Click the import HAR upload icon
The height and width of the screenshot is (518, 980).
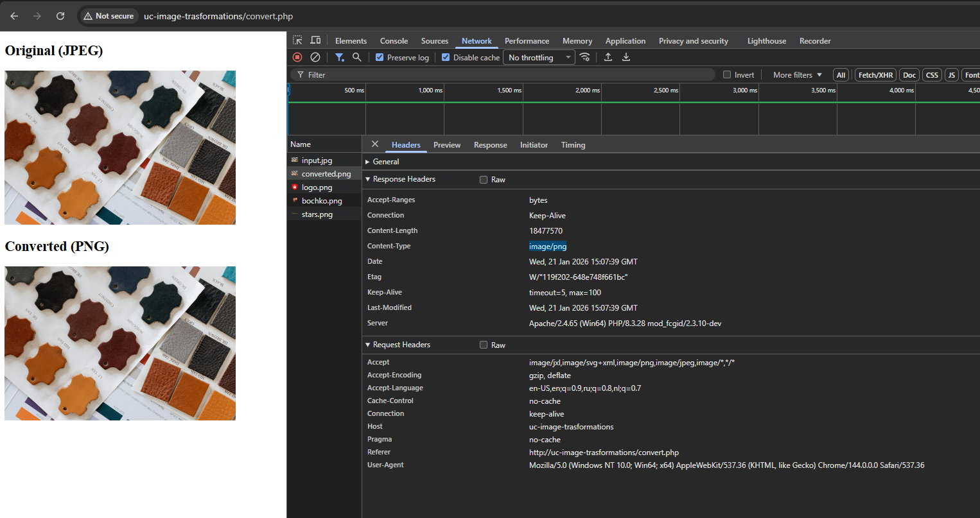(x=608, y=57)
